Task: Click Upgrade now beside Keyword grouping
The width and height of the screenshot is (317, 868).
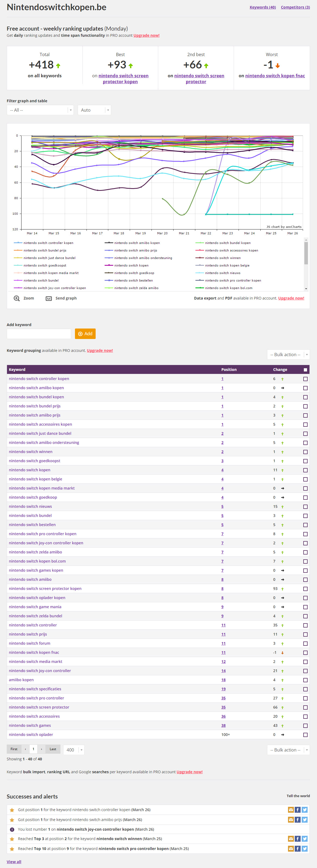Action: [100, 351]
